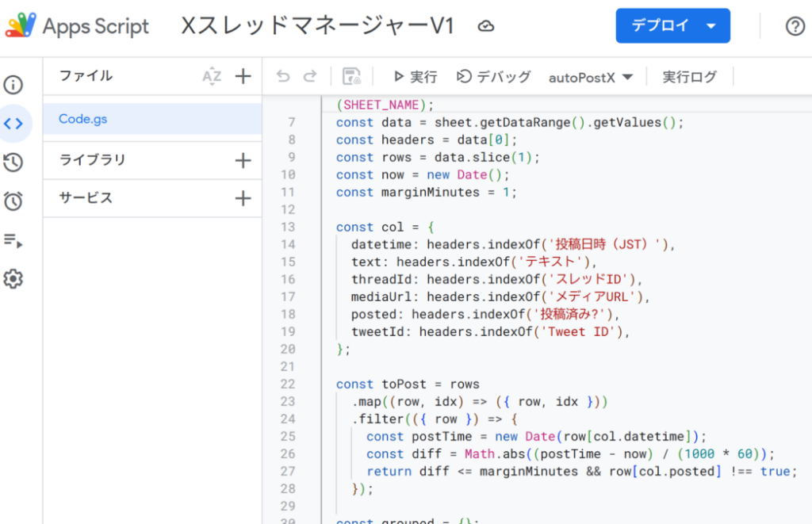The width and height of the screenshot is (812, 524).
Task: Start debugging with デバッグ button
Action: pyautogui.click(x=493, y=77)
